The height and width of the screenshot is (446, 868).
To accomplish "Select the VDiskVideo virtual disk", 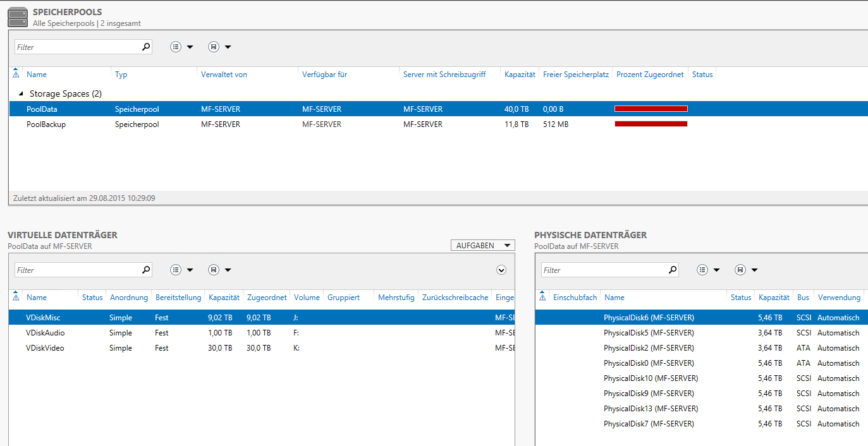I will pyautogui.click(x=262, y=347).
